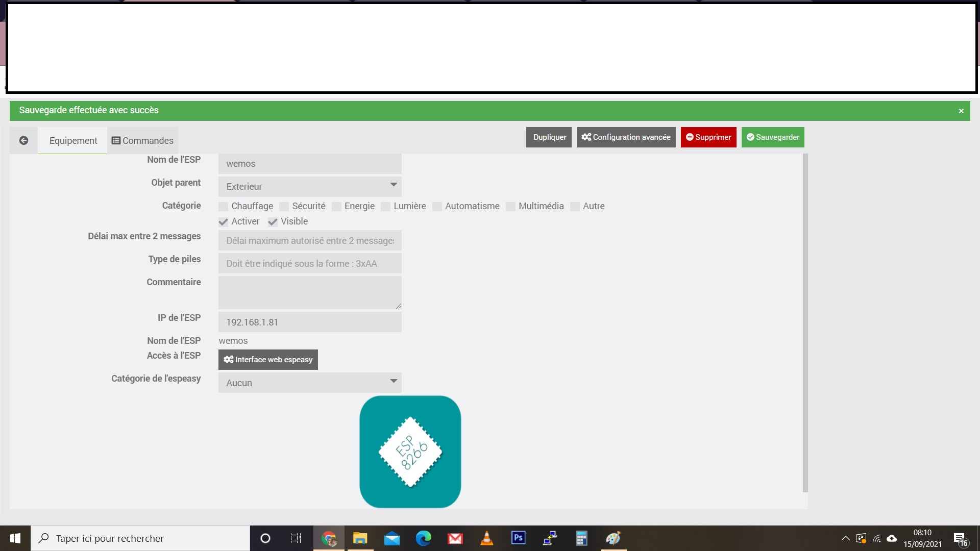
Task: Open Microsoft Edge in the taskbar
Action: (x=423, y=538)
